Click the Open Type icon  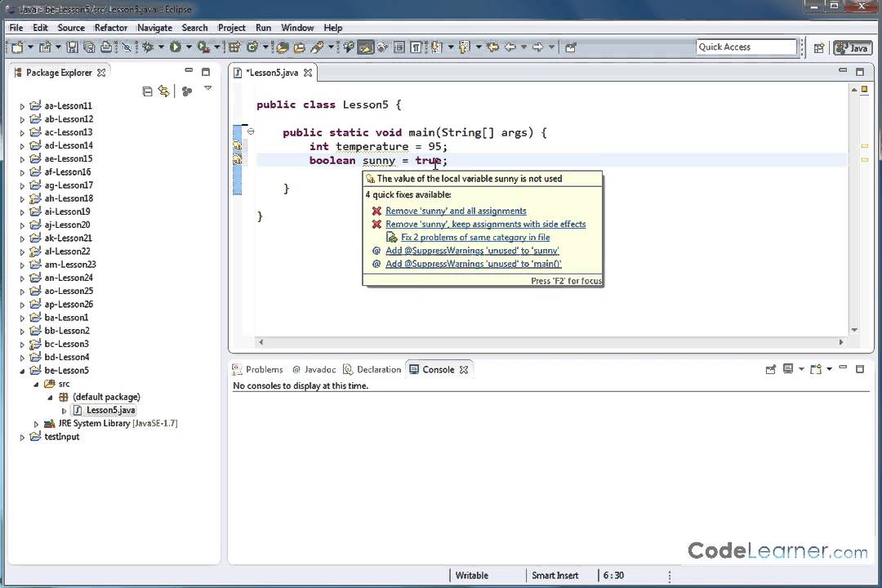[283, 47]
